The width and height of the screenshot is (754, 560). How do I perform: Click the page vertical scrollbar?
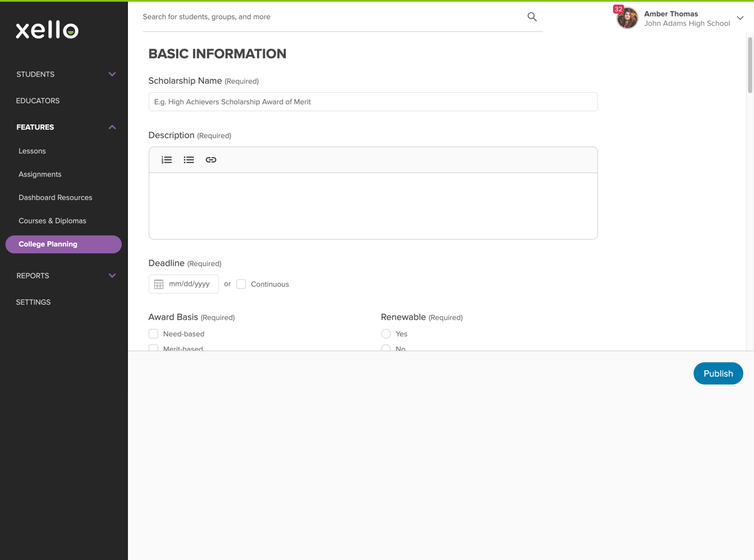(750, 64)
